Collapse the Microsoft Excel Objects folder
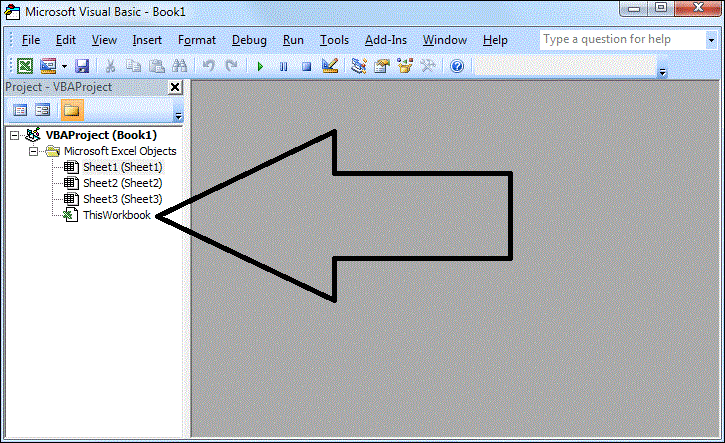This screenshot has width=725, height=443. pos(33,151)
